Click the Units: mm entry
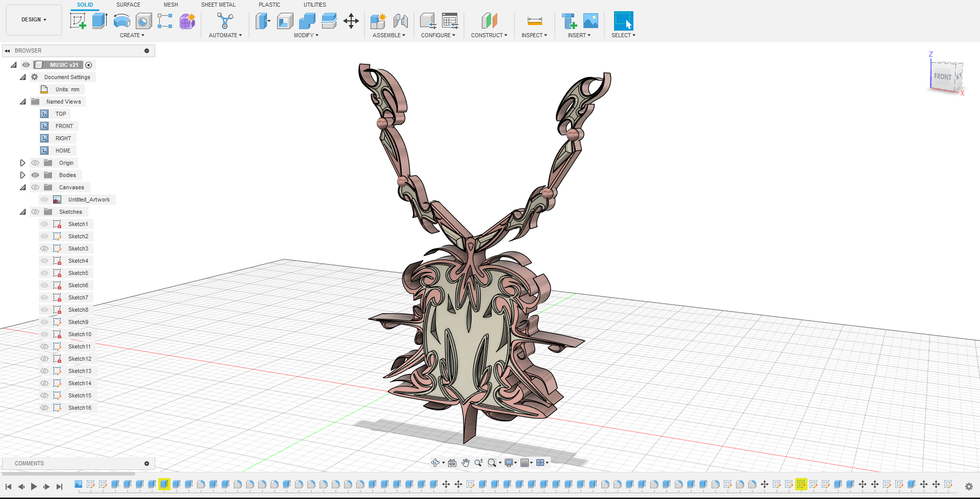 pyautogui.click(x=67, y=89)
